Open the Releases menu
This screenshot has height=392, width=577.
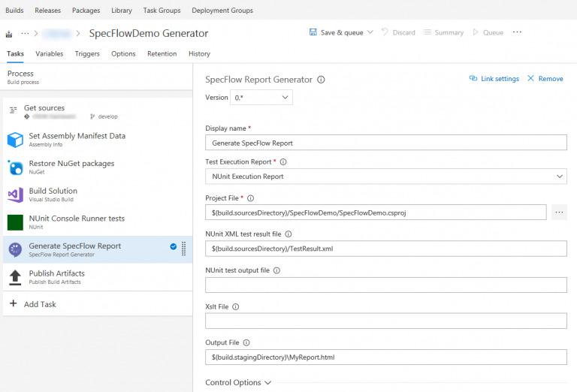pos(47,11)
